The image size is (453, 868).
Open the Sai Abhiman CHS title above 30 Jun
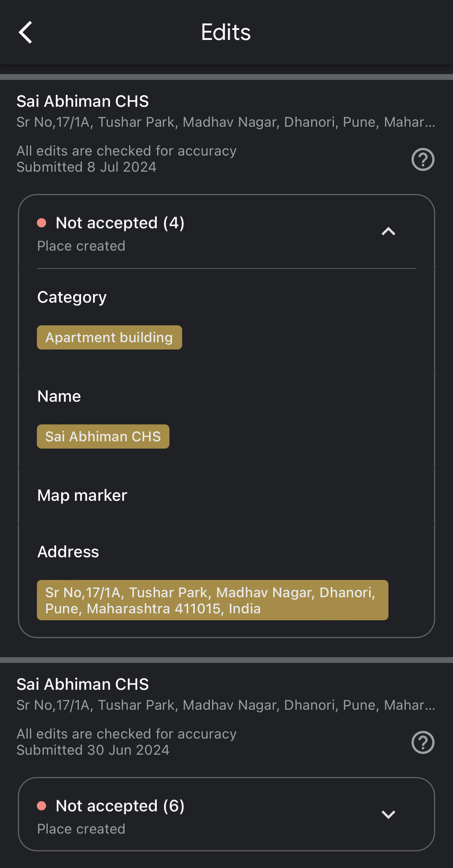point(83,684)
